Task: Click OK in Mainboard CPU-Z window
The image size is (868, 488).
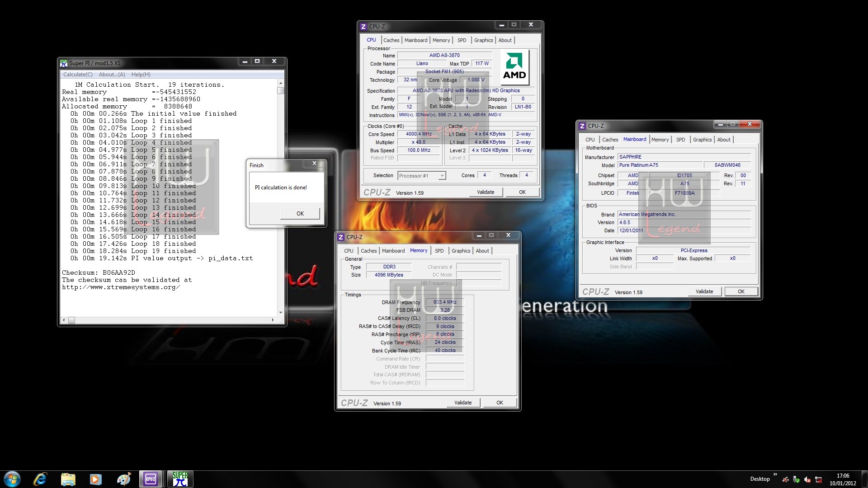Action: pyautogui.click(x=741, y=292)
